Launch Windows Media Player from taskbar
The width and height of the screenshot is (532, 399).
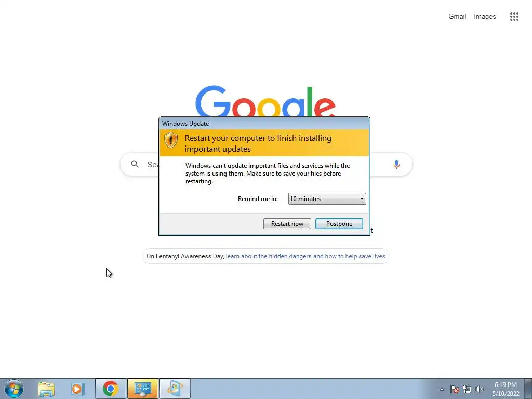pos(78,389)
